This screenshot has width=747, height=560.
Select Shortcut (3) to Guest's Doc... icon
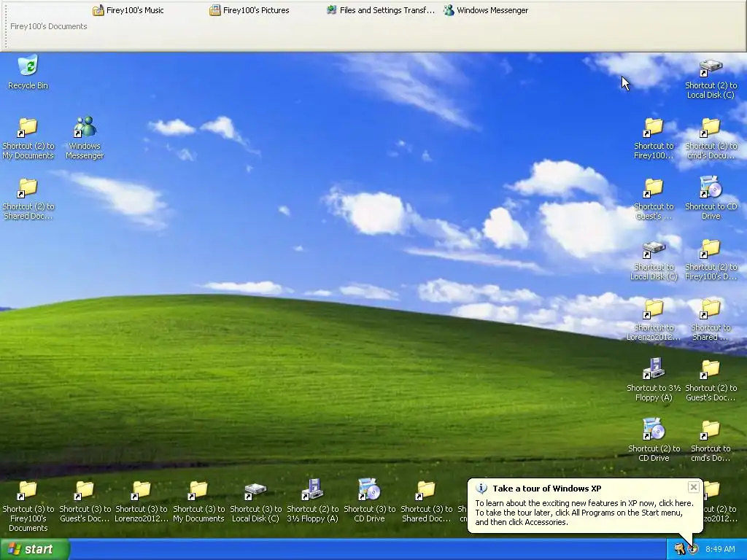tap(85, 500)
